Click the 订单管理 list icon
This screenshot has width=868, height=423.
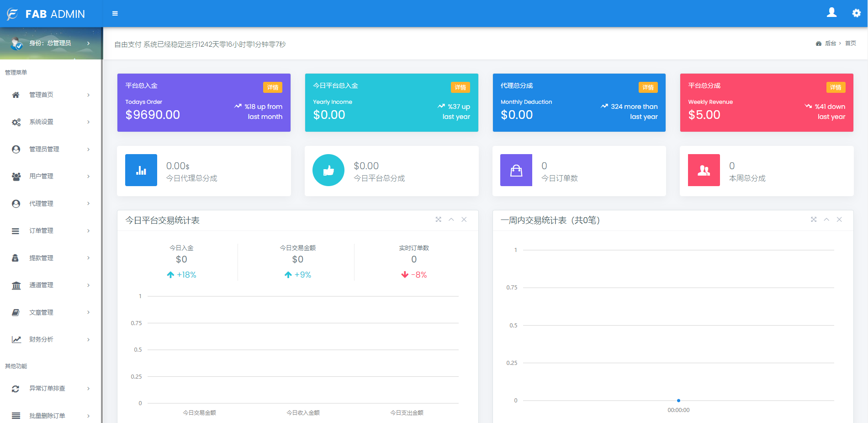coord(16,231)
